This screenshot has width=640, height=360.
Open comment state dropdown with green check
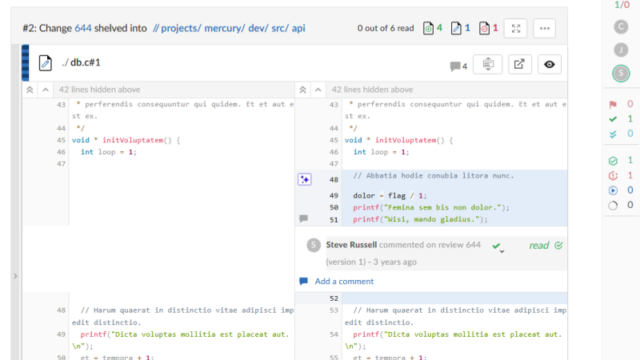pyautogui.click(x=498, y=247)
